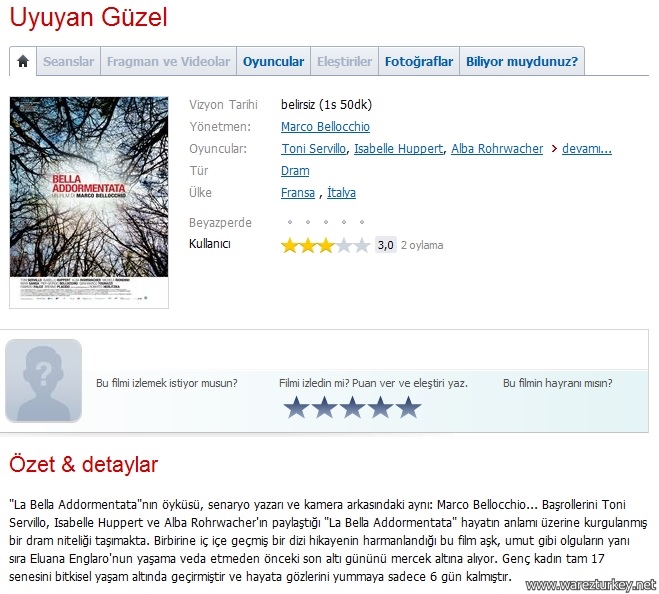Rate the film four blue stars
Screen dimensions: 659x594
[380, 407]
